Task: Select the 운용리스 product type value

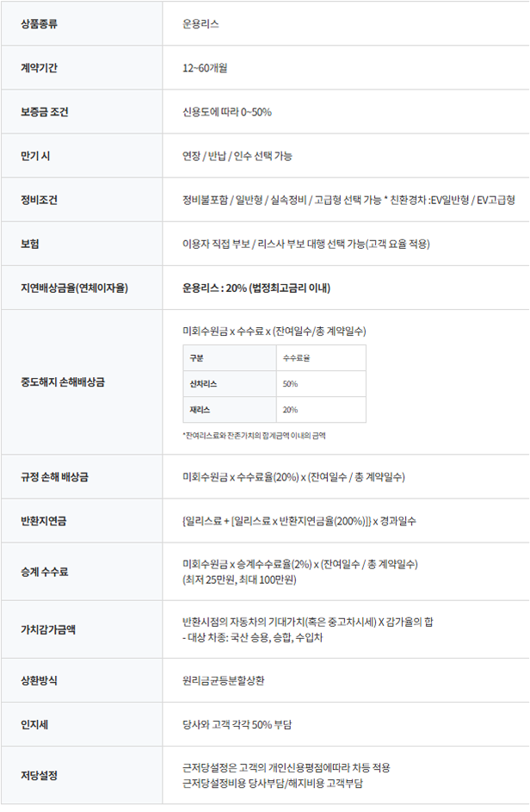Action: [x=200, y=23]
